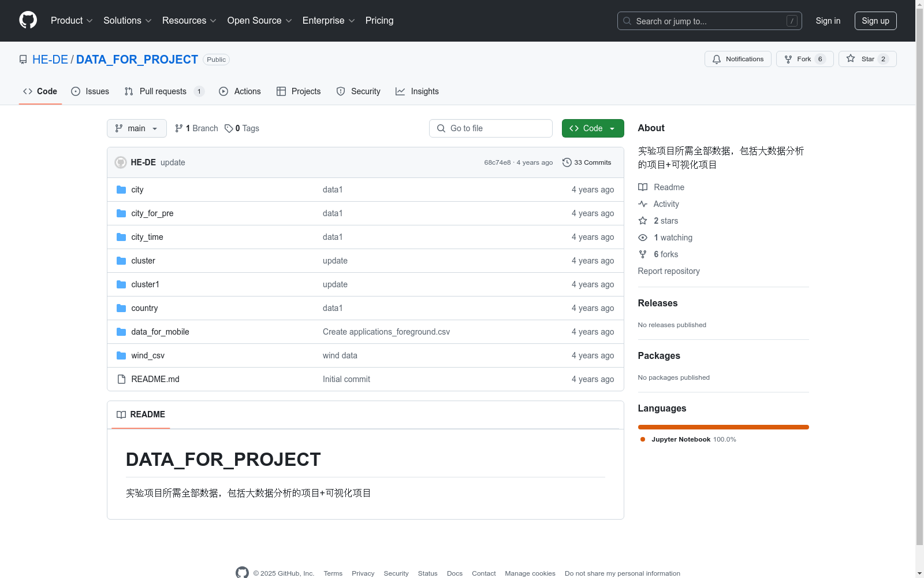Click the Languages bar for Jupyter Notebook
The image size is (924, 578).
click(724, 427)
